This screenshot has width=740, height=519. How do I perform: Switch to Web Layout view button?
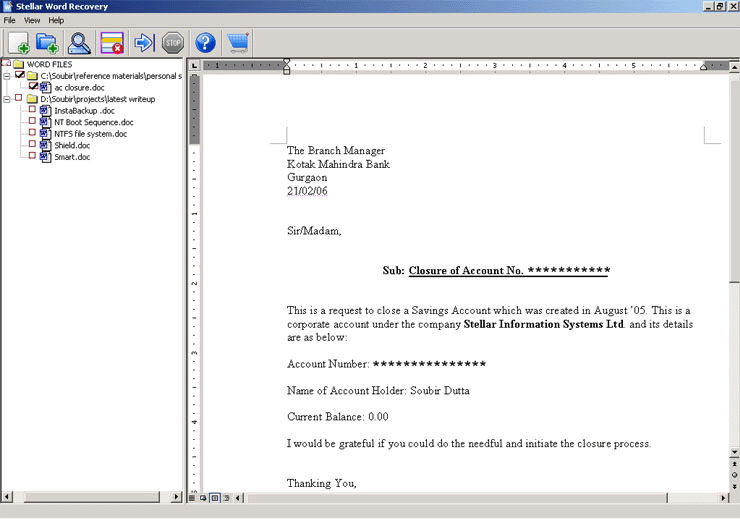pos(203,498)
